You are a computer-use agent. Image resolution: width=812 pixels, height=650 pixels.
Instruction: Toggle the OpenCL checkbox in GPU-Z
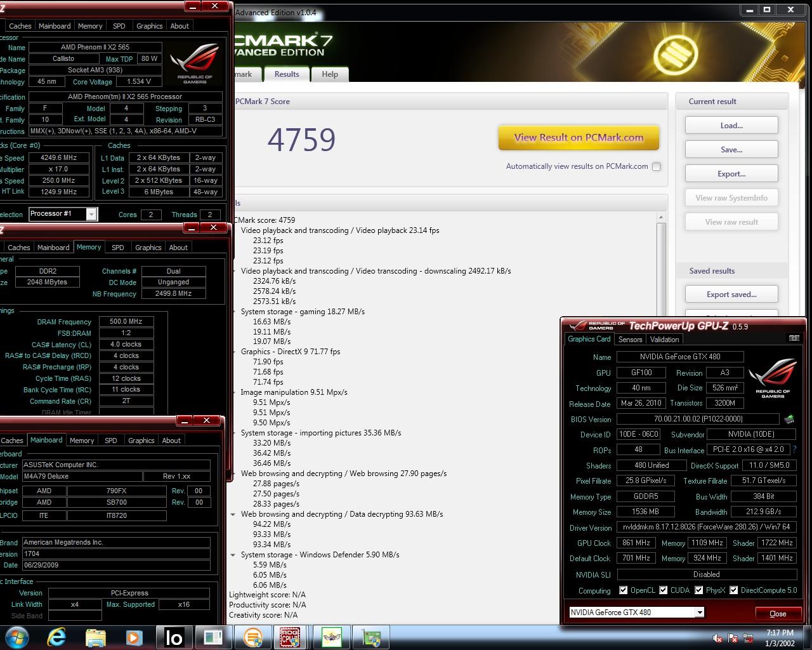coord(623,590)
